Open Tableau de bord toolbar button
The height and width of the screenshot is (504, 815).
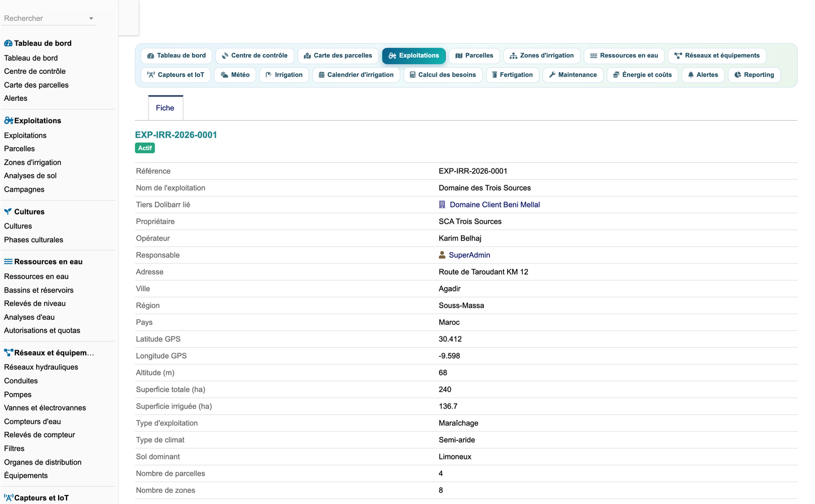[x=177, y=56]
